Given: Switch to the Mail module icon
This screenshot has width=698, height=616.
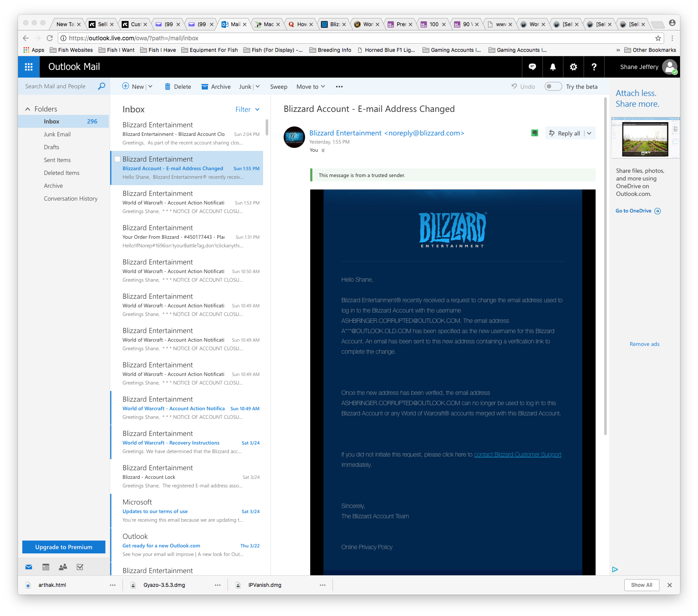Looking at the screenshot, I should tap(29, 567).
